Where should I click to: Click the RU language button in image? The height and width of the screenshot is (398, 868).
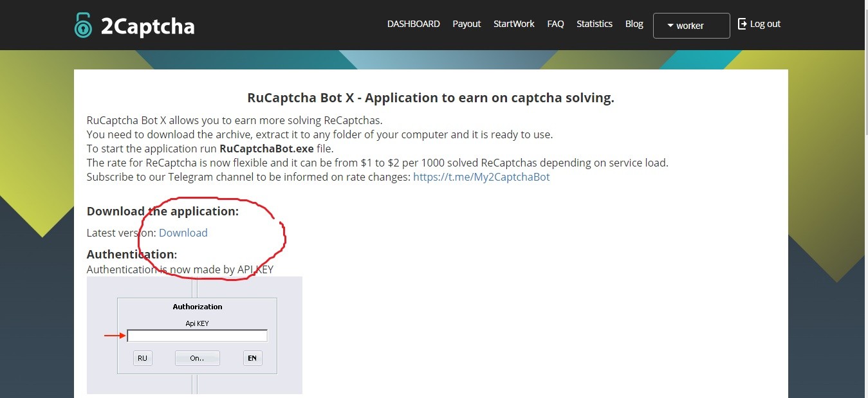coord(142,358)
